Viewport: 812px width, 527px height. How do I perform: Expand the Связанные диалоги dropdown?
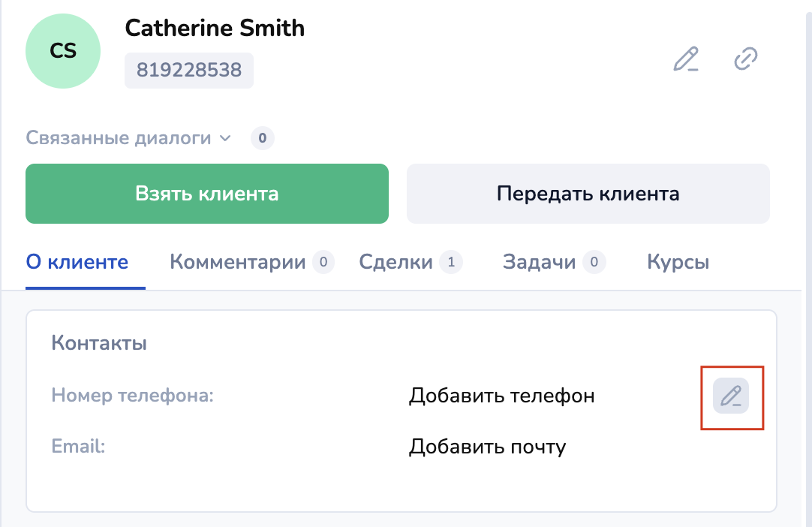click(x=129, y=138)
